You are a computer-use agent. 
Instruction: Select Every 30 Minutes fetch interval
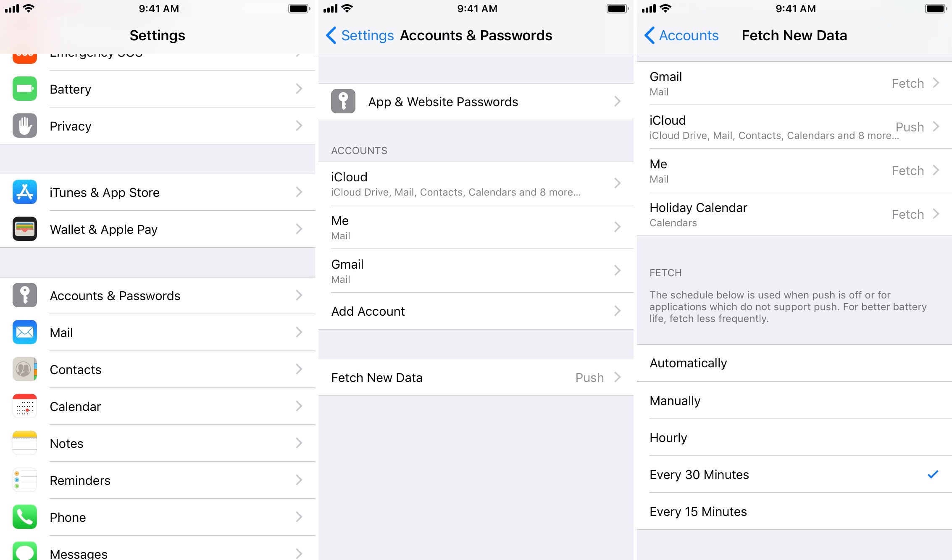794,475
